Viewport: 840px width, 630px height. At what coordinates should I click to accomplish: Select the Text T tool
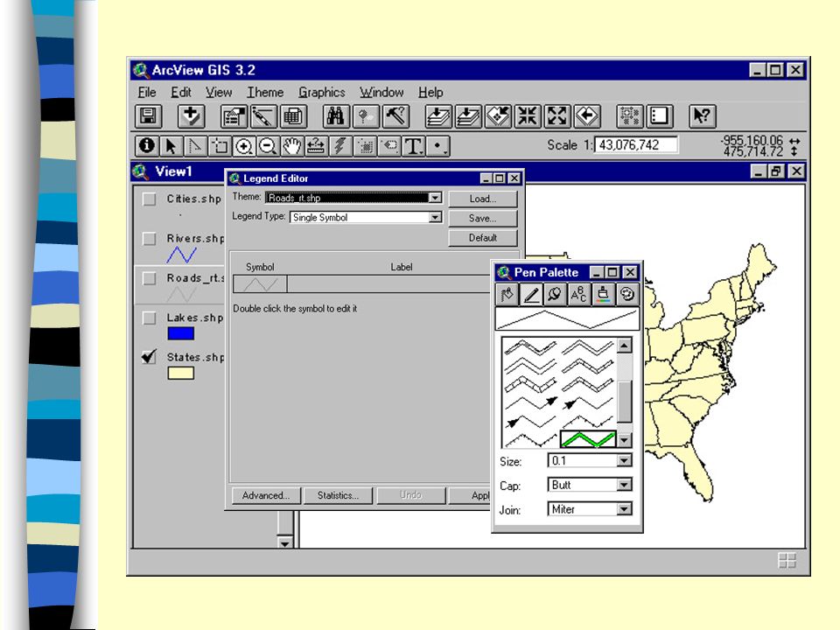pyautogui.click(x=413, y=146)
